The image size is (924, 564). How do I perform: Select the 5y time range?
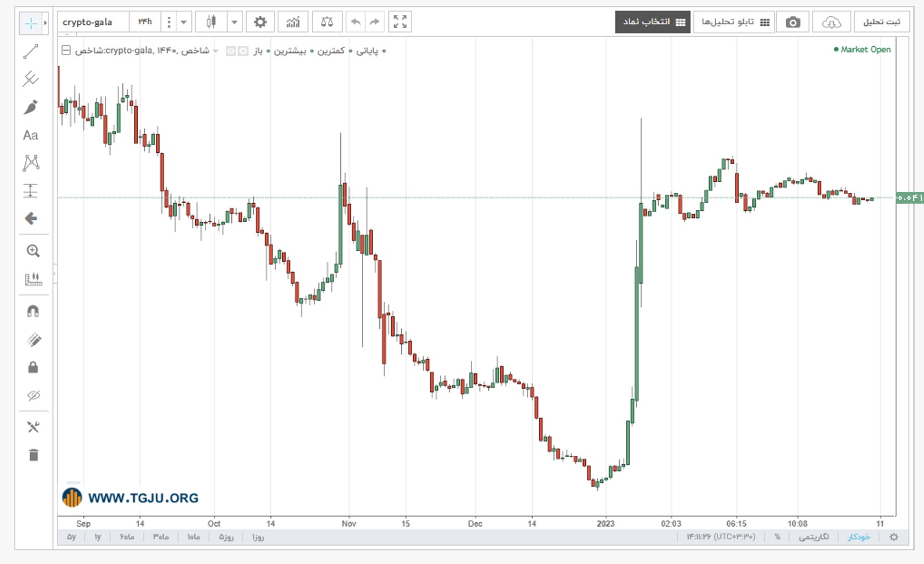71,537
